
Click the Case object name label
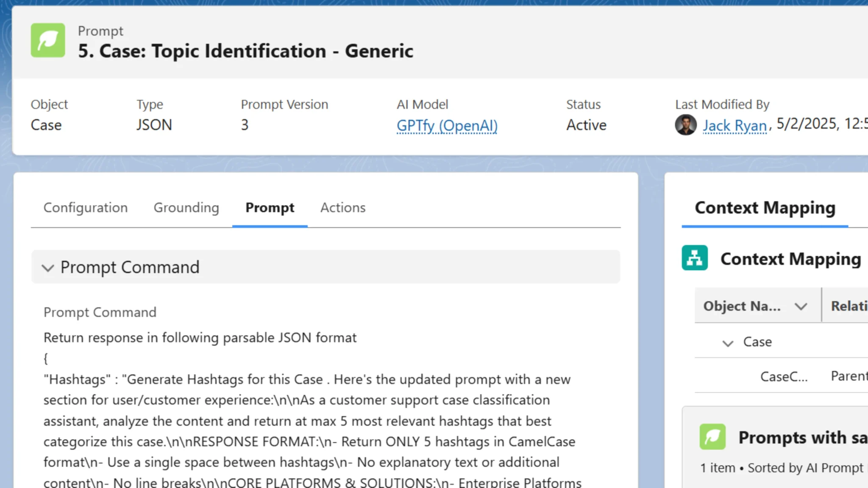pyautogui.click(x=757, y=342)
